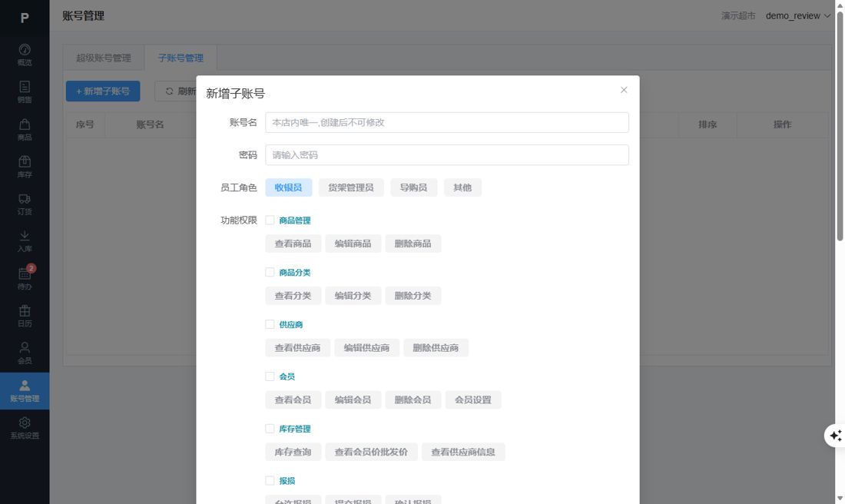845x504 pixels.
Task: Toggle the 查看供应商 permission tag
Action: click(x=297, y=348)
